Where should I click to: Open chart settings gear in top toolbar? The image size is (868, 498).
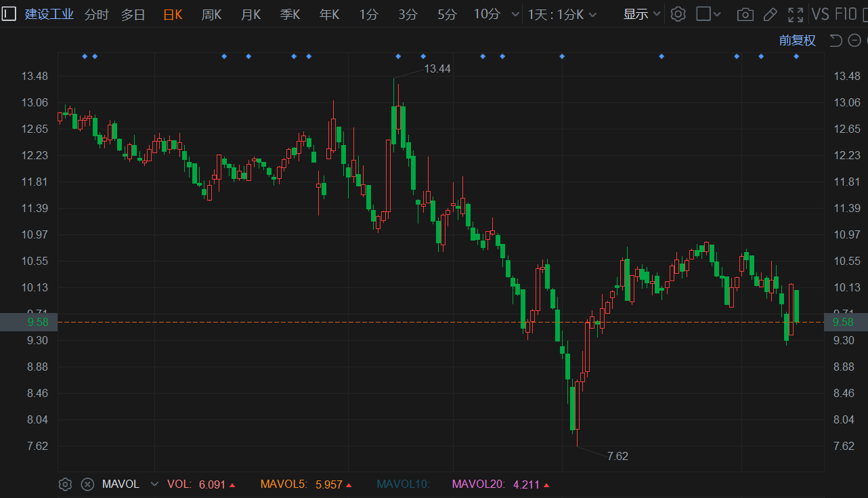(x=678, y=14)
